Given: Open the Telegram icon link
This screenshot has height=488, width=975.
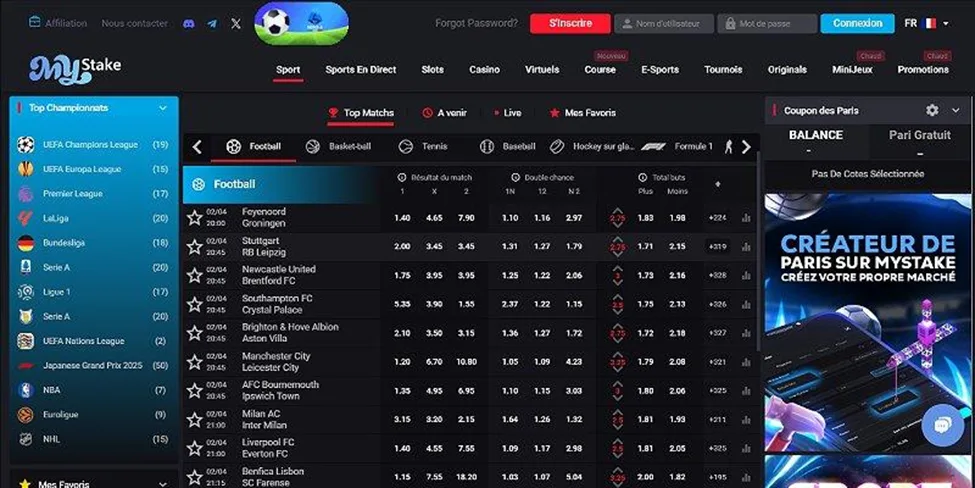Looking at the screenshot, I should (212, 23).
